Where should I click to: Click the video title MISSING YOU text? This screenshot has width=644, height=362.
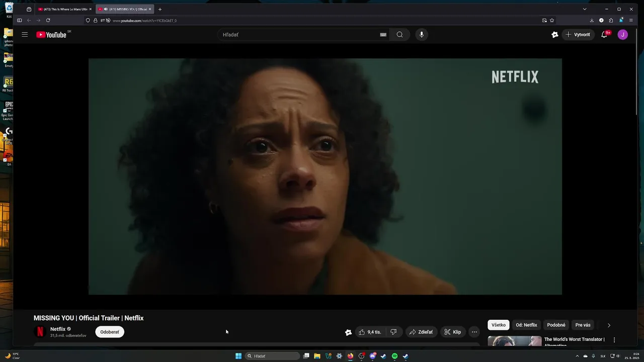(89, 318)
